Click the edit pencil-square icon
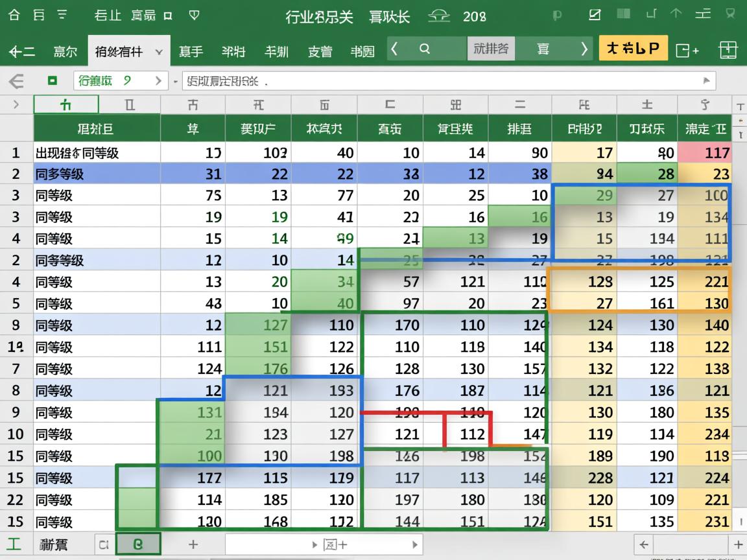The height and width of the screenshot is (560, 747). (x=594, y=15)
